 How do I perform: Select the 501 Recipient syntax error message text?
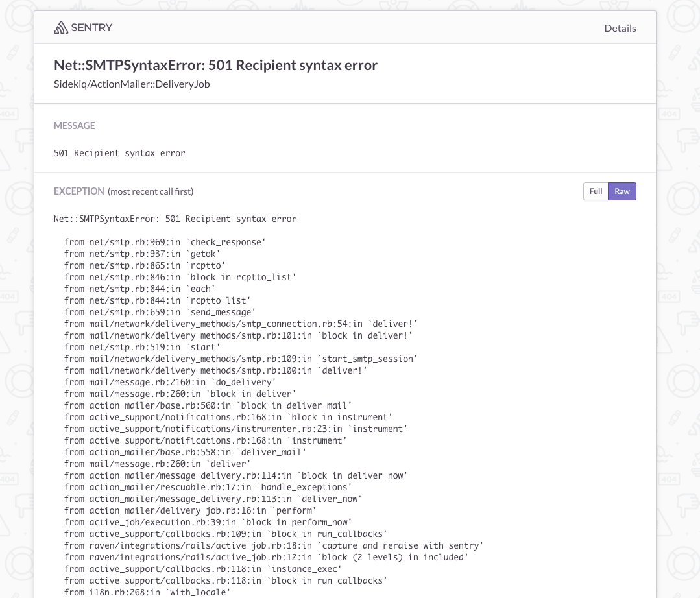[x=119, y=153]
